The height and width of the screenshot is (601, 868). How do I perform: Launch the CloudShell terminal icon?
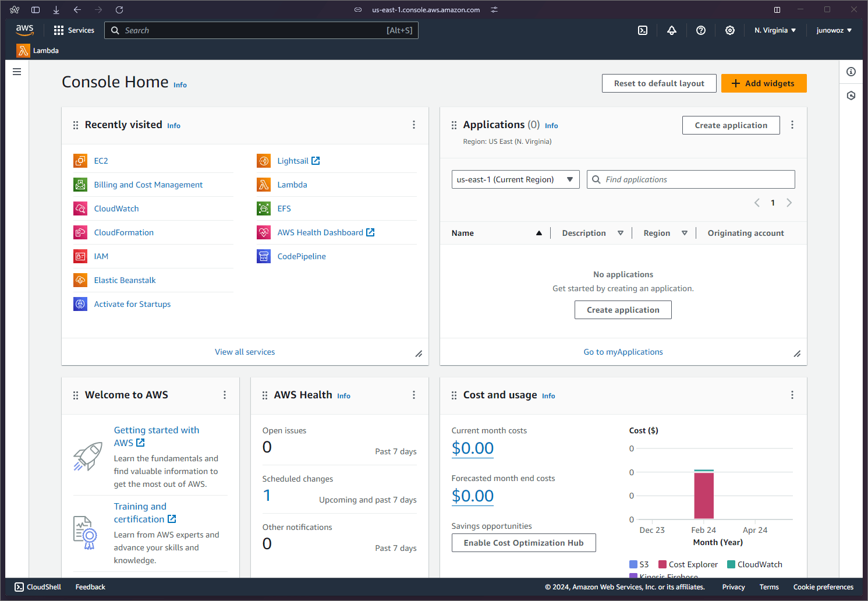pyautogui.click(x=19, y=586)
